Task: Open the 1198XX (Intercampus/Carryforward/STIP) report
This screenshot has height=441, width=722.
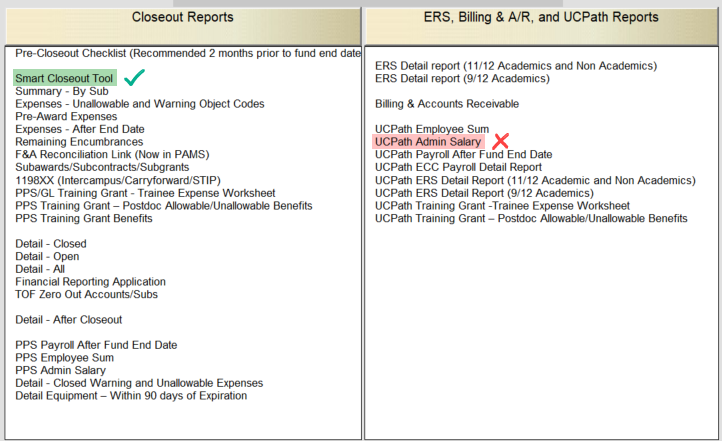Action: tap(118, 180)
